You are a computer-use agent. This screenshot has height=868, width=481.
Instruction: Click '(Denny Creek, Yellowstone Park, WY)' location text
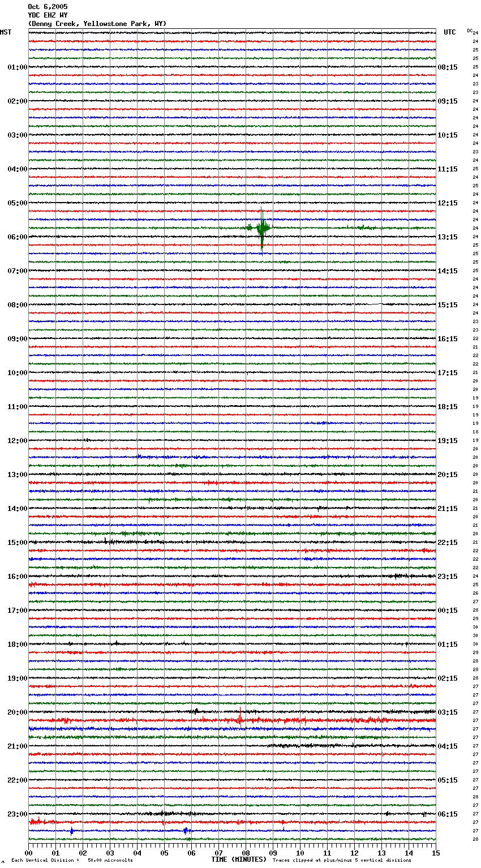[97, 24]
